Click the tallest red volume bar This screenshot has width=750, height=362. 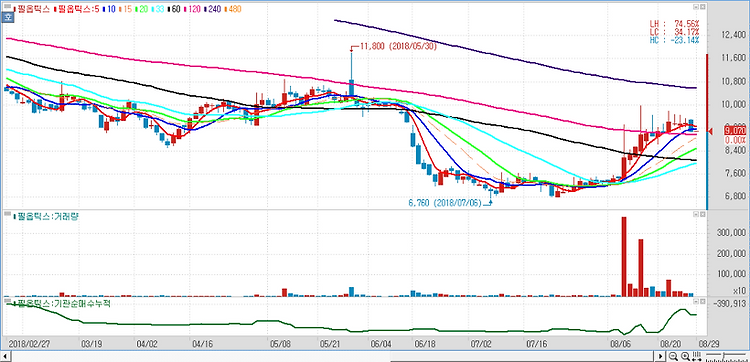click(x=624, y=257)
